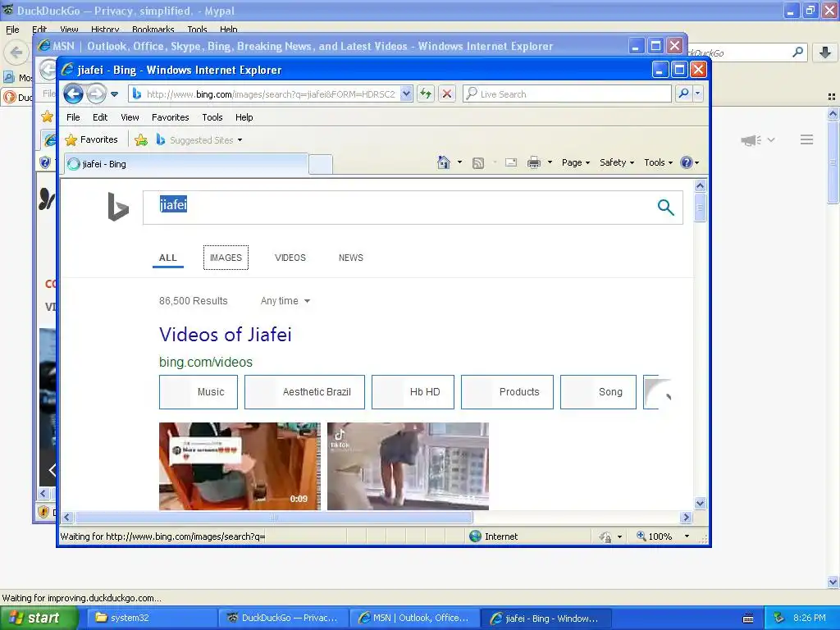
Task: Open the Home button dropdown arrow
Action: pyautogui.click(x=459, y=162)
